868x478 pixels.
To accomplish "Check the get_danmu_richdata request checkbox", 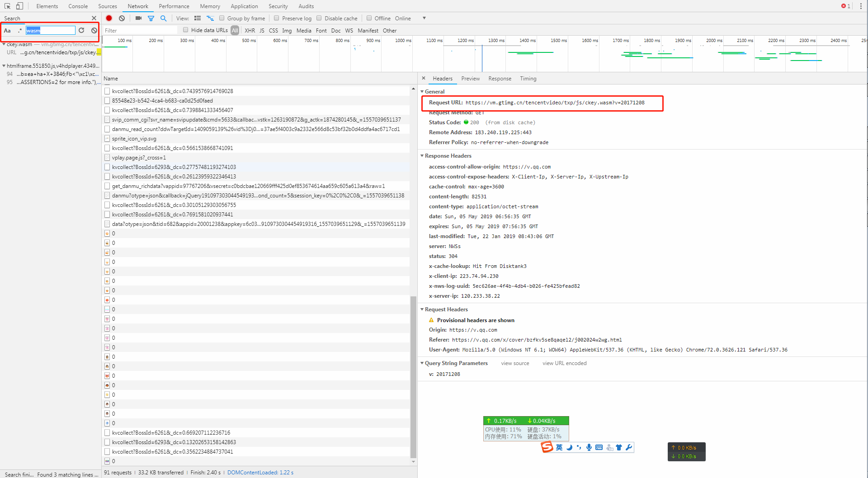I will [x=107, y=186].
